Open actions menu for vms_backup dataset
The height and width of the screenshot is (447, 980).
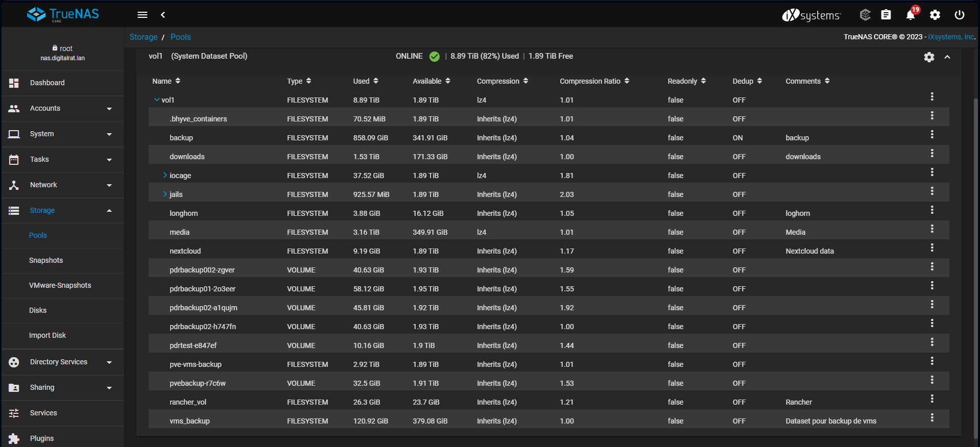(932, 417)
